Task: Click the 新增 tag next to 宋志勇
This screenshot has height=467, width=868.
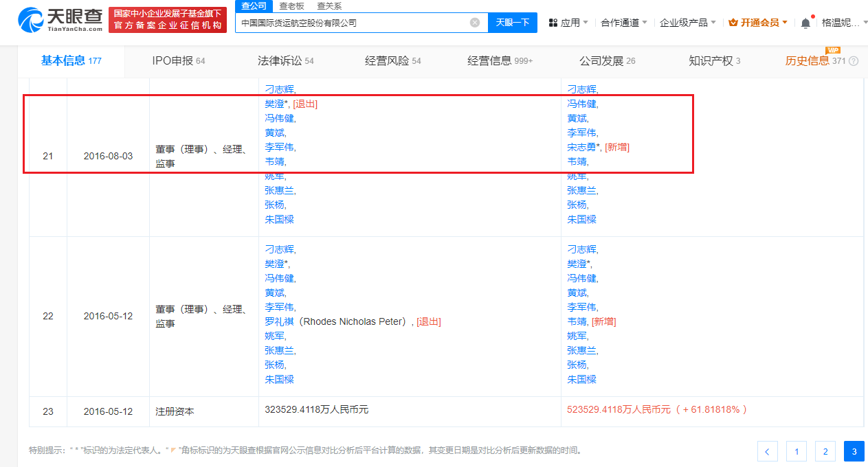Action: 617,147
